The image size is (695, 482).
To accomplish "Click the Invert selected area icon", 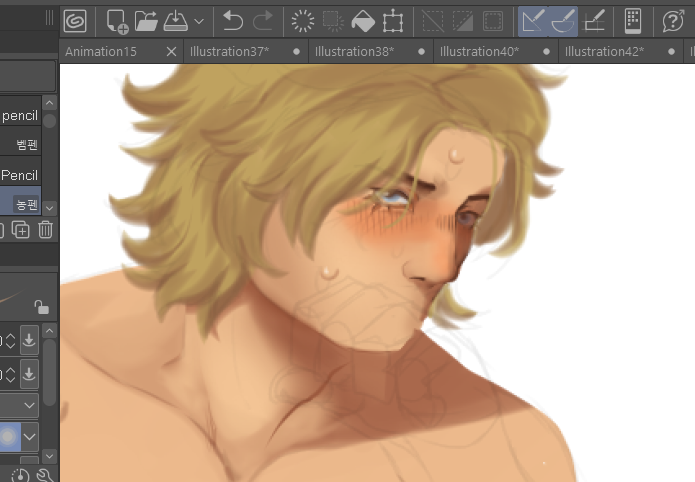I will (x=463, y=21).
